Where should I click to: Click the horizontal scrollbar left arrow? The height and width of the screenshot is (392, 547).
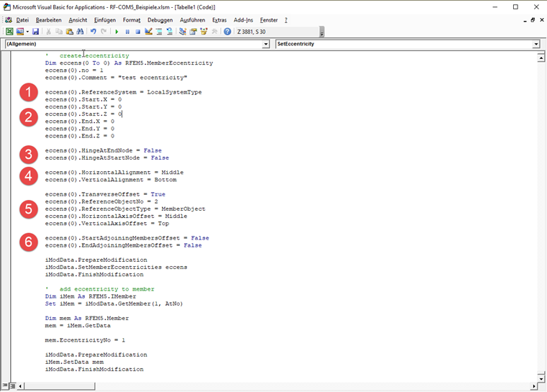click(20, 386)
